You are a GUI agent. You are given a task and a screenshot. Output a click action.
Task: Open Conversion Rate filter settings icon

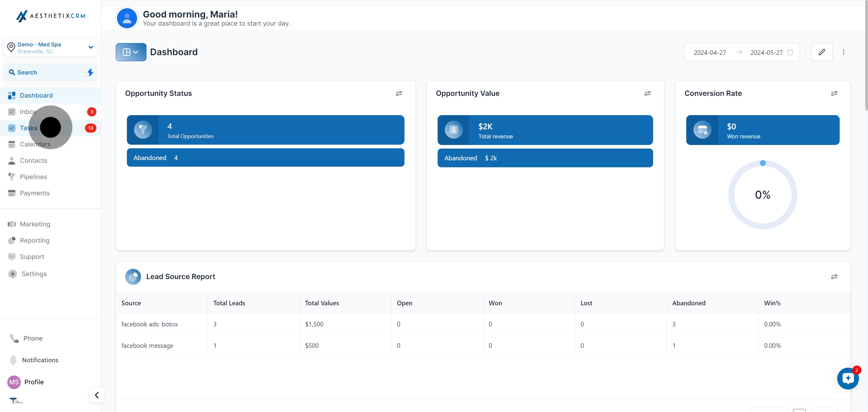click(x=834, y=94)
